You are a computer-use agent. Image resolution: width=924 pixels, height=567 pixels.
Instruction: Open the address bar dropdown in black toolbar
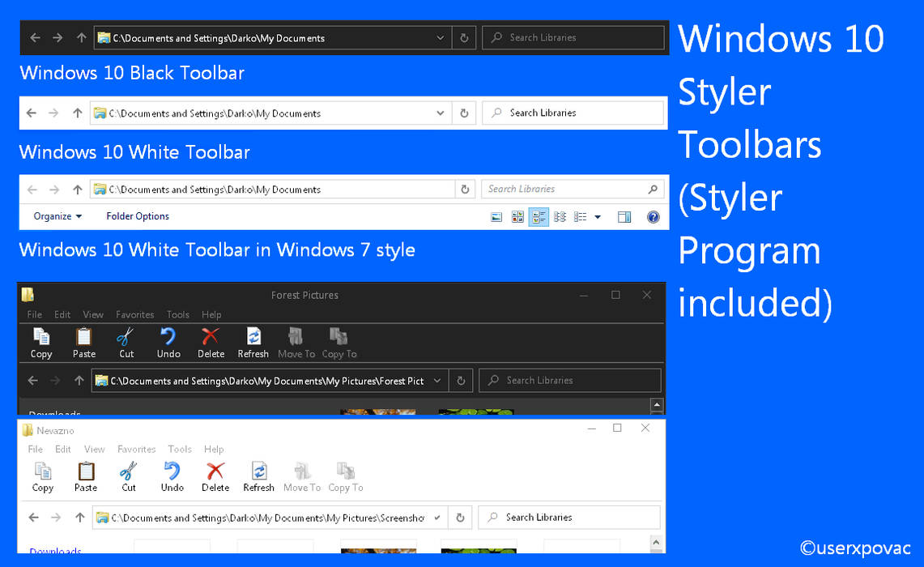[440, 37]
